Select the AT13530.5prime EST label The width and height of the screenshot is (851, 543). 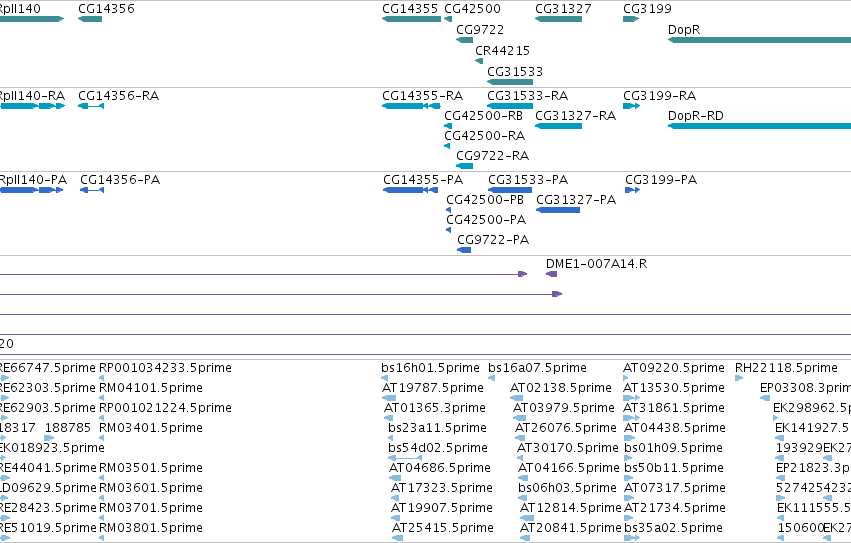(674, 388)
